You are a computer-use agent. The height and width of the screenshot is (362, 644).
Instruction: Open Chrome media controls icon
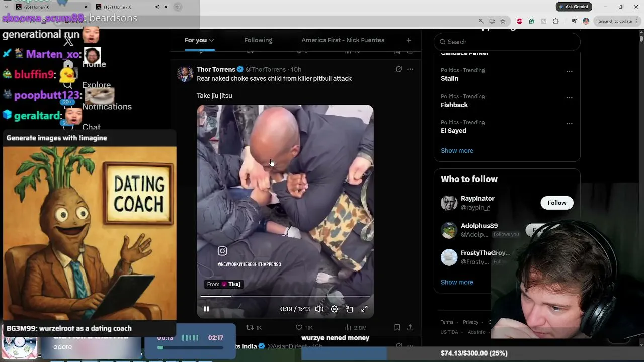point(574,21)
